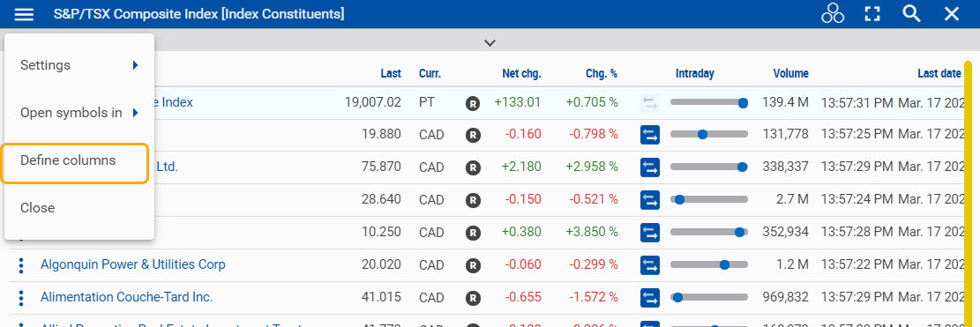Viewport: 980px width, 327px height.
Task: Sort by the Intraday column header
Action: pos(694,74)
